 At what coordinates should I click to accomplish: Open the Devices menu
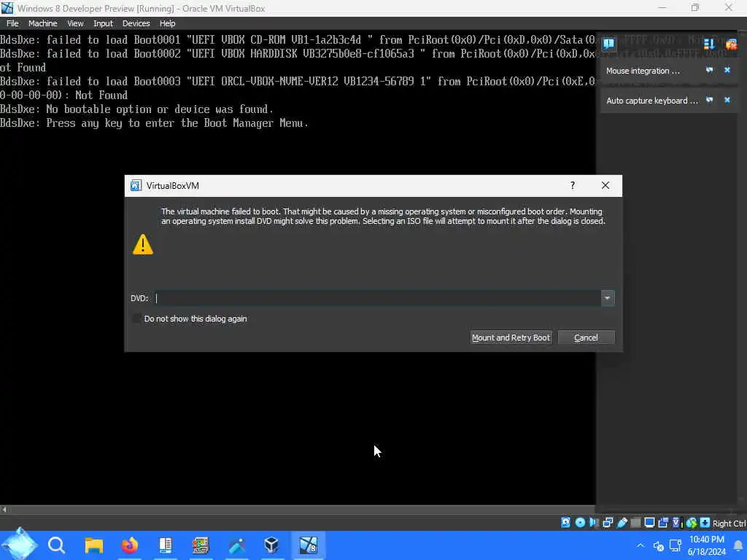click(x=136, y=23)
